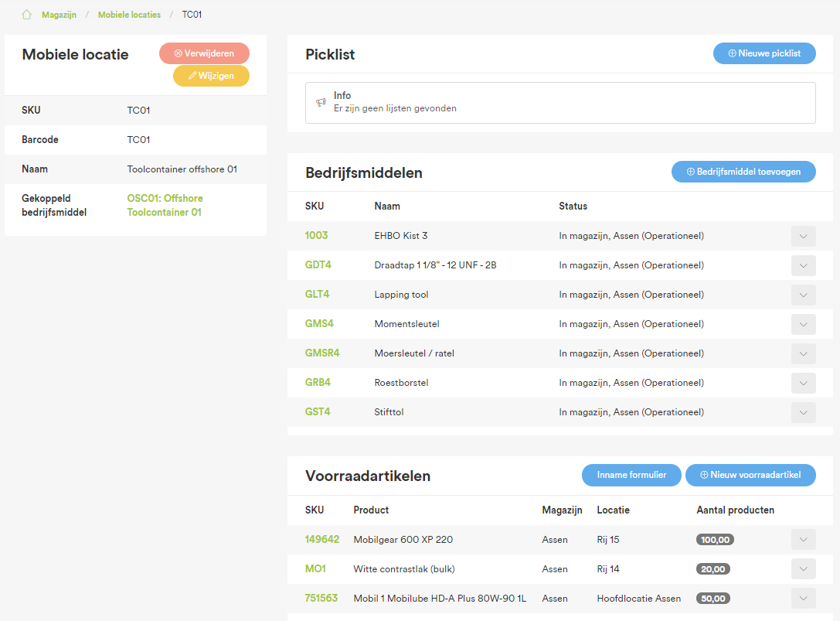
Task: Click the 100,00 quantity badge for Mobilgear
Action: tap(715, 539)
